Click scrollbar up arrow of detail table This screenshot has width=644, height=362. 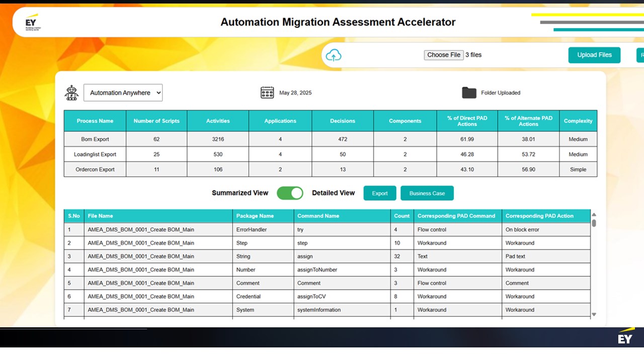pos(594,215)
